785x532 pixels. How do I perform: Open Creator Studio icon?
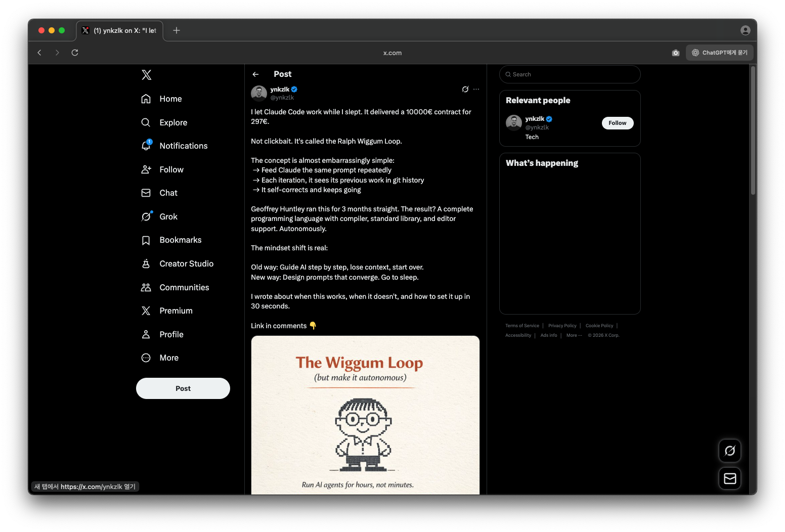(146, 263)
